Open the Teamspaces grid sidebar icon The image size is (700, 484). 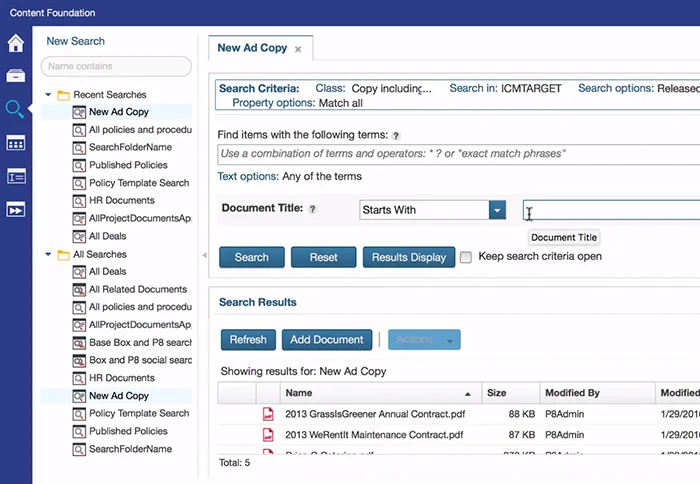pos(16,143)
